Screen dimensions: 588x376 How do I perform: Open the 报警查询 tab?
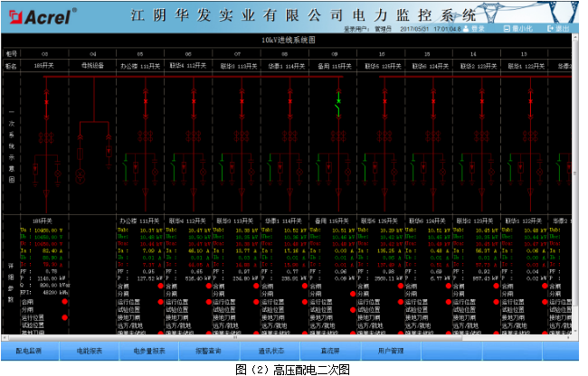209,351
